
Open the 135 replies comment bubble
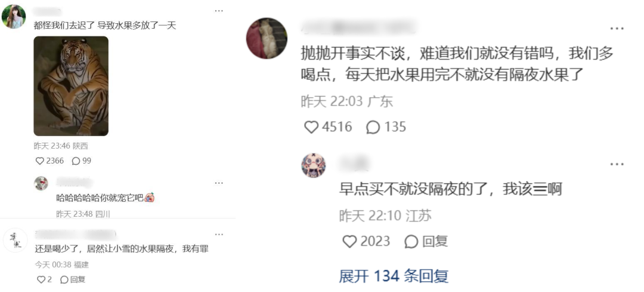click(373, 127)
